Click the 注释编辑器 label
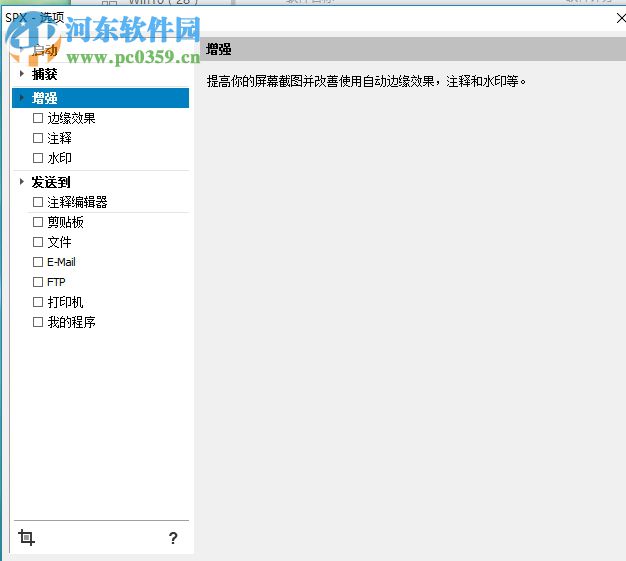 click(x=77, y=202)
